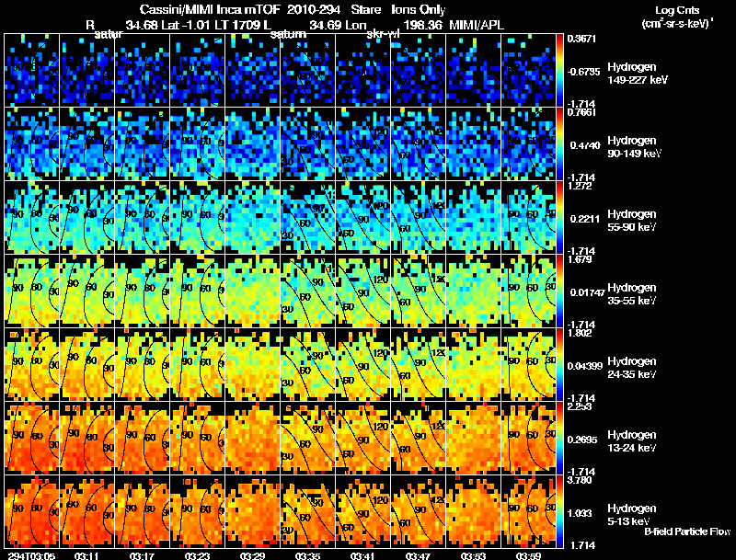Click the 1.679 color scale maximum value

pyautogui.click(x=580, y=260)
